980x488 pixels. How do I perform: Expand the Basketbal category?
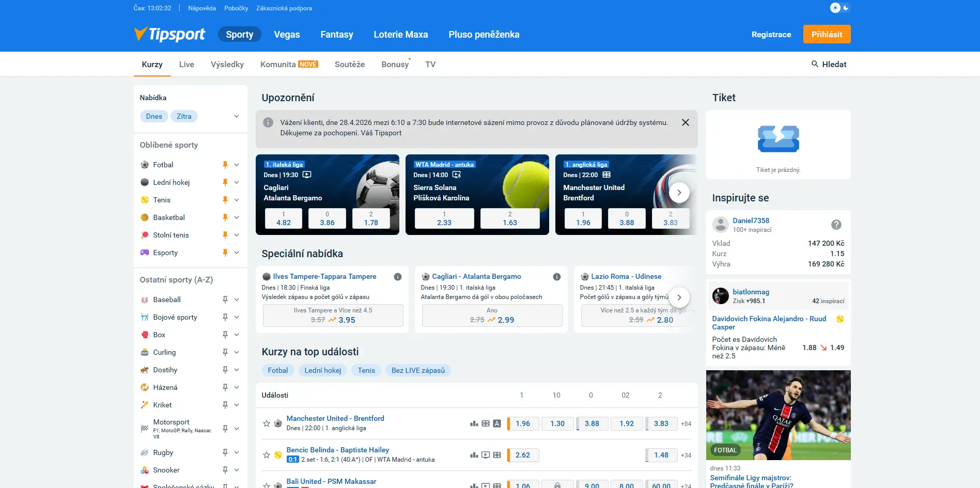pyautogui.click(x=237, y=217)
